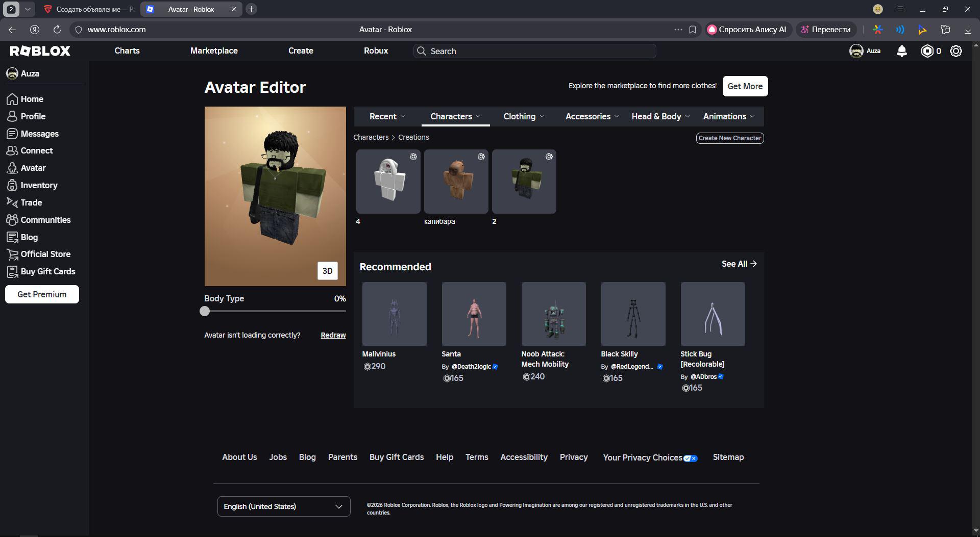Open settings gear on character 4
The width and height of the screenshot is (980, 537).
click(x=413, y=157)
